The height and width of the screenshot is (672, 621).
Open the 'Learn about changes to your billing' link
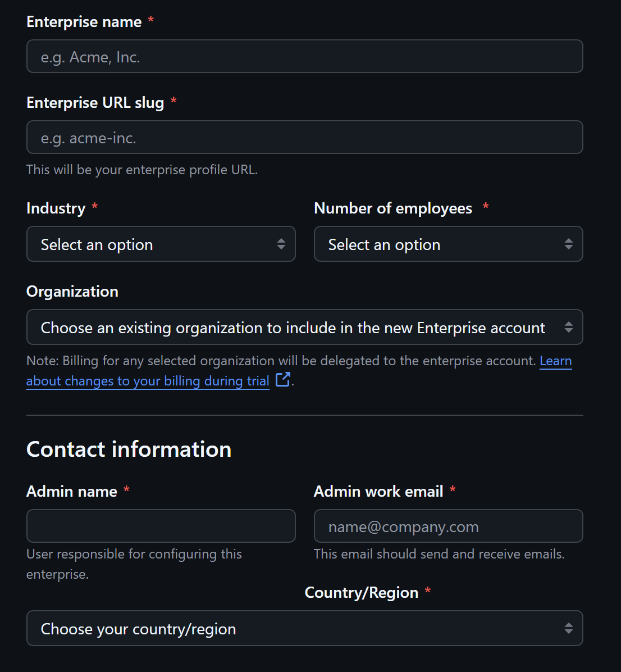click(x=148, y=382)
